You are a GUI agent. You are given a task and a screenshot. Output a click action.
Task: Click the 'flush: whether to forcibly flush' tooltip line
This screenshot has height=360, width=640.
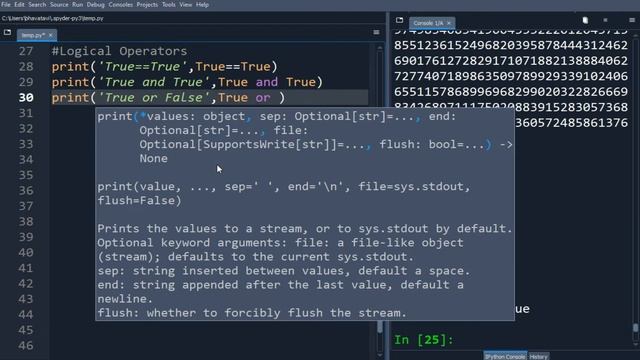(252, 313)
